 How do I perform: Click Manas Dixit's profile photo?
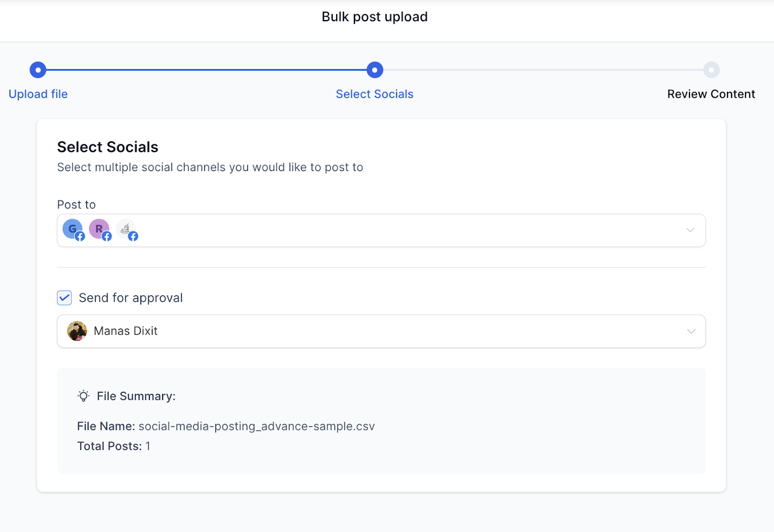(x=77, y=331)
